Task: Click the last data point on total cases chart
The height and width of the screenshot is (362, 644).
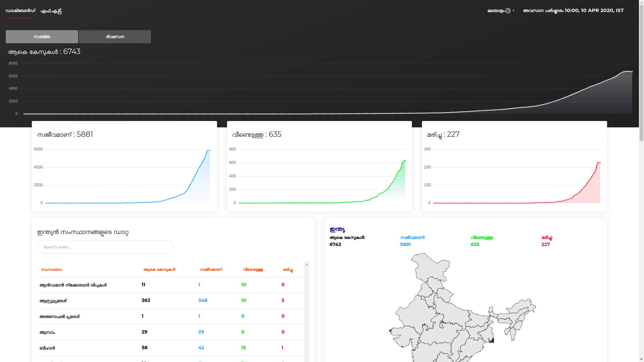Action: click(632, 72)
